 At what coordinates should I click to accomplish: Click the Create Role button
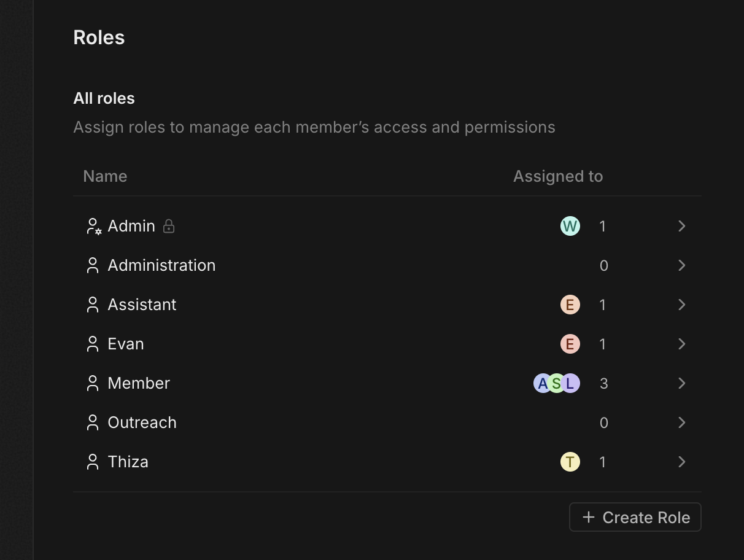click(x=635, y=517)
